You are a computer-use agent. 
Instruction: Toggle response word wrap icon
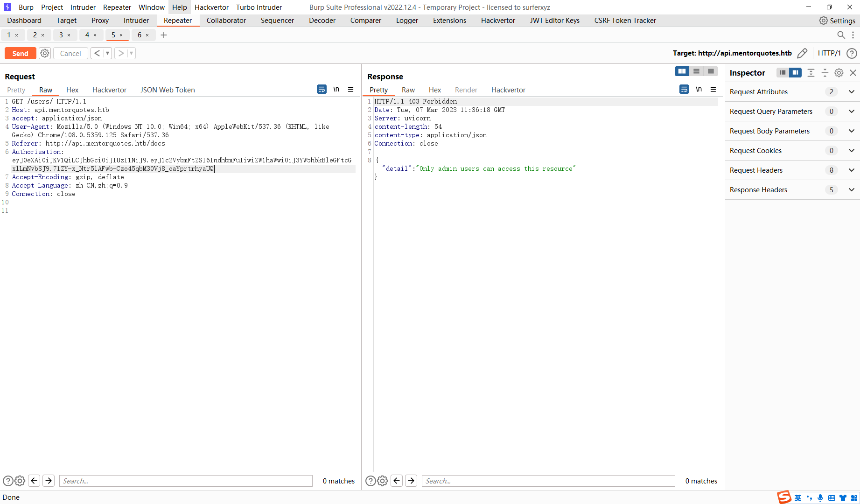pos(684,89)
